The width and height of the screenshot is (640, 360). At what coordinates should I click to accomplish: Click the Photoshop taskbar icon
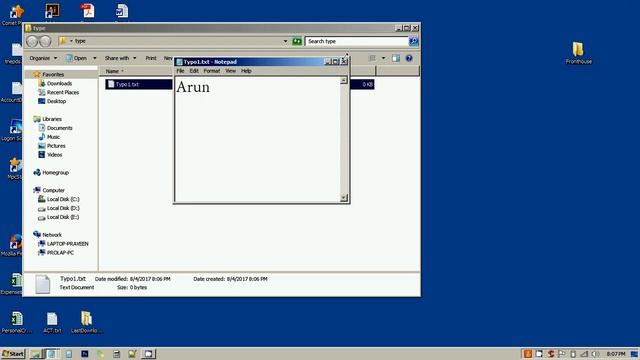click(x=84, y=354)
